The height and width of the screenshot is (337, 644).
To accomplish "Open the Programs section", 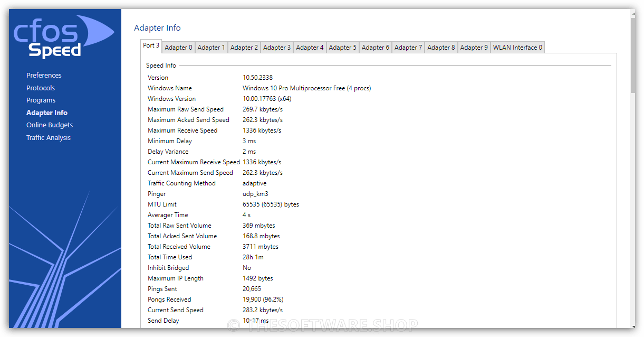I will (x=41, y=100).
